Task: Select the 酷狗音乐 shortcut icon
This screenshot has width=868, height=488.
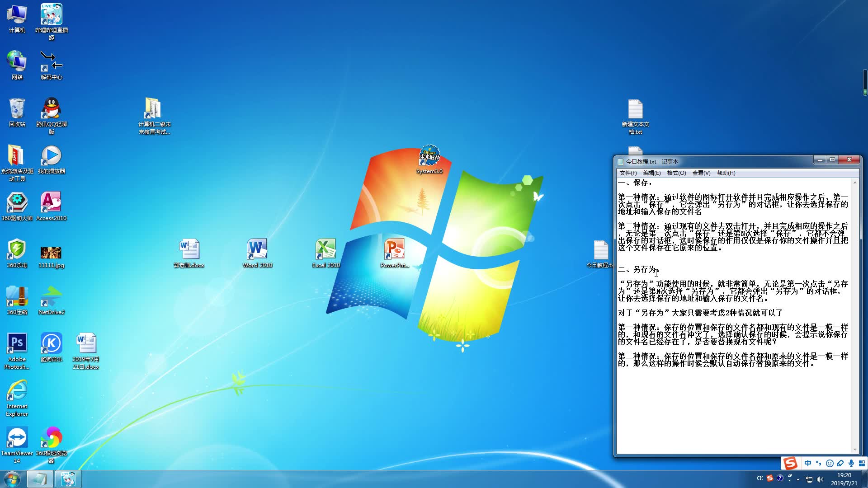Action: [x=52, y=347]
